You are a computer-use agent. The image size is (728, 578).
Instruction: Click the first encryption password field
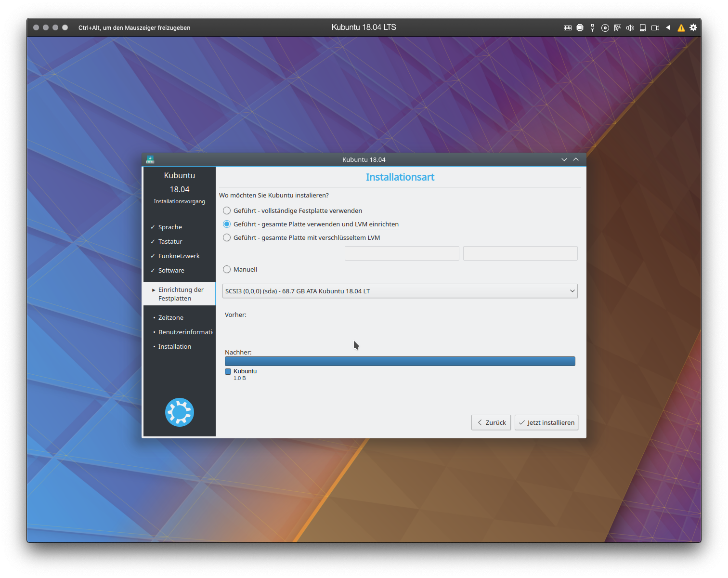[x=402, y=253]
